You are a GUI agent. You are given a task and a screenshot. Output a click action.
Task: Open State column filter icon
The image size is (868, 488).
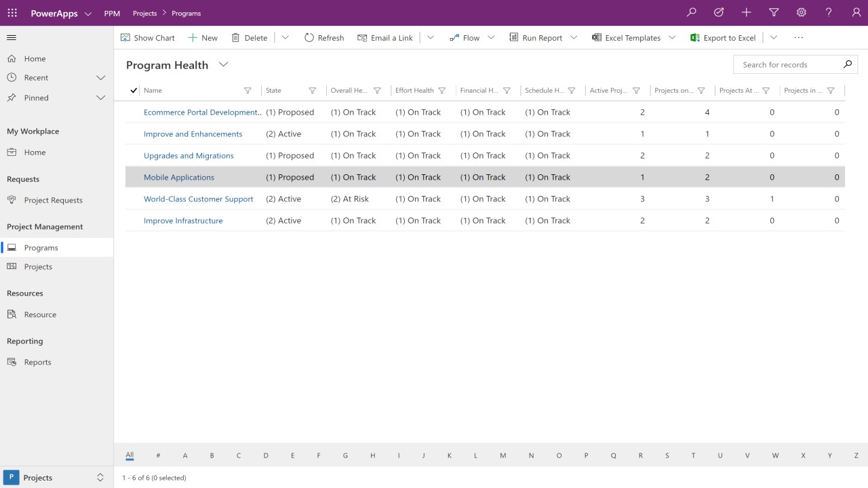(313, 90)
